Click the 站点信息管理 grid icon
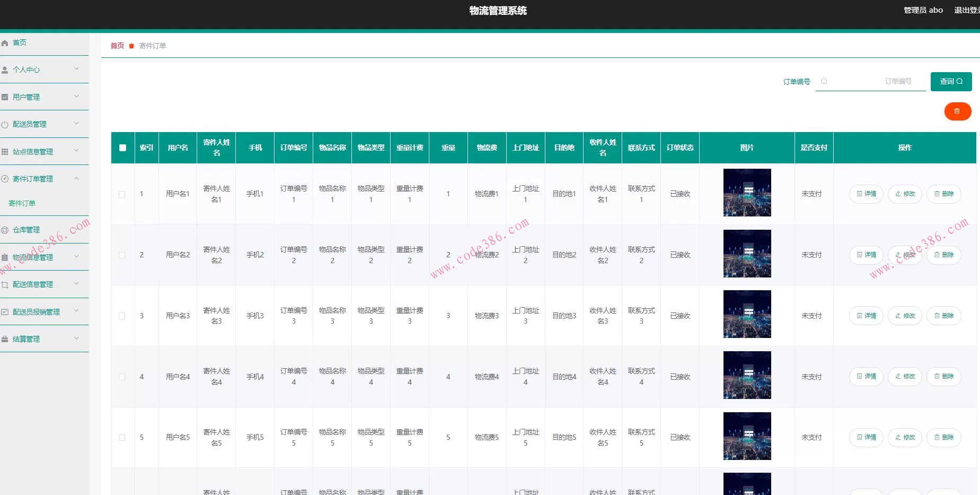The width and height of the screenshot is (980, 495). coord(5,152)
